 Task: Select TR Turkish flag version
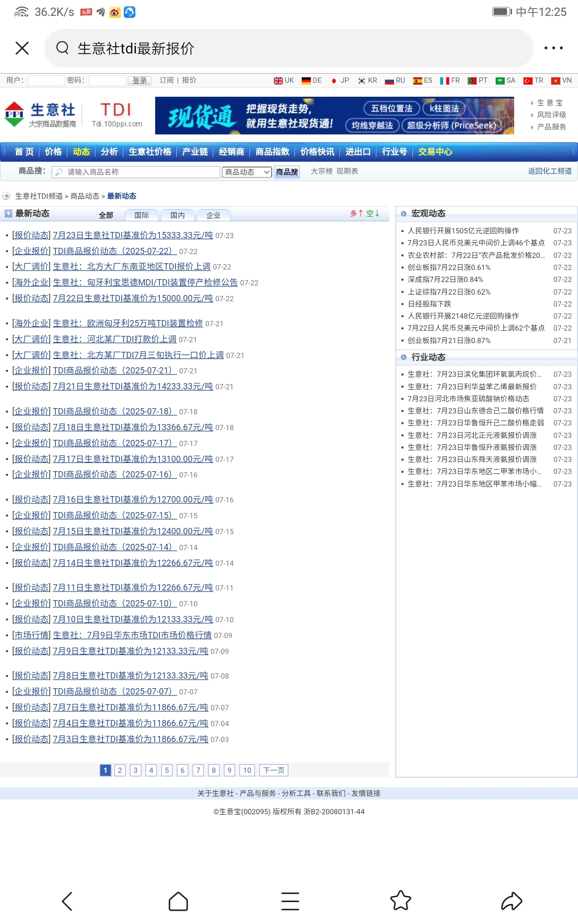click(x=533, y=80)
